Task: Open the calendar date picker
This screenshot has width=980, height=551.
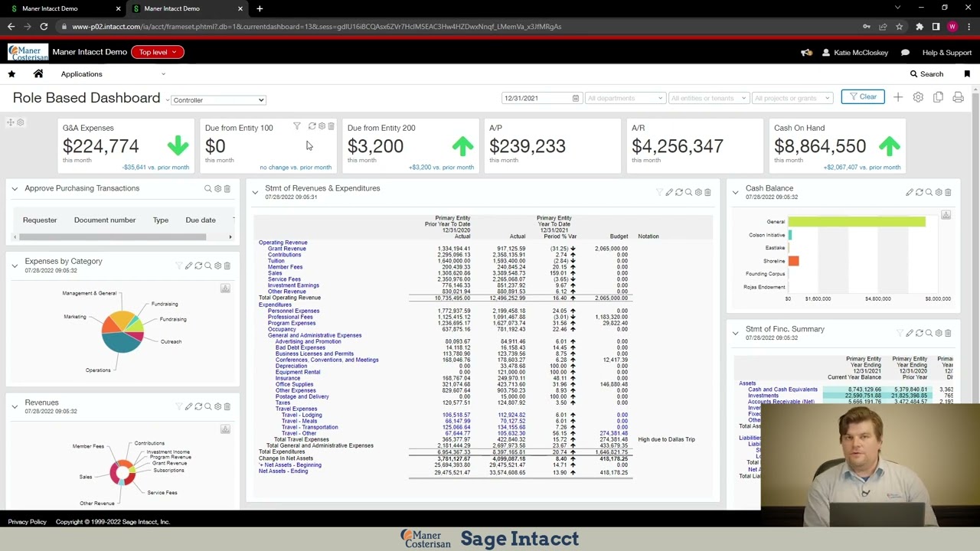Action: [x=576, y=98]
